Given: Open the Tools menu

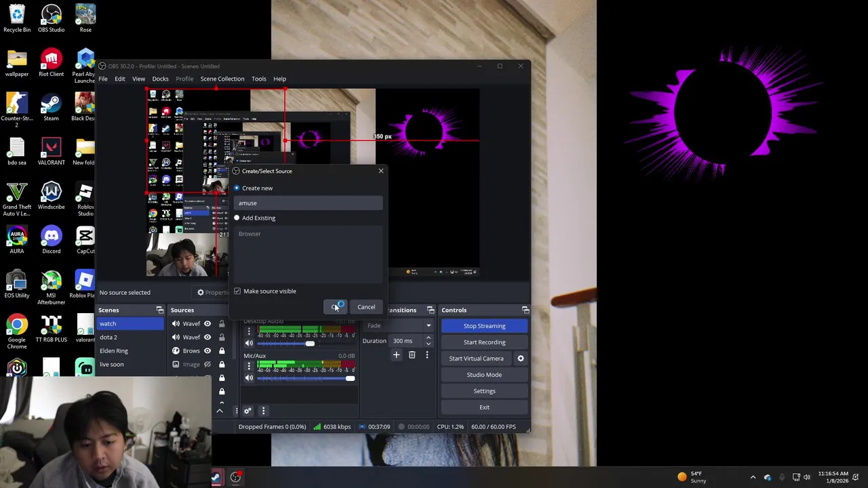Looking at the screenshot, I should click(x=259, y=79).
